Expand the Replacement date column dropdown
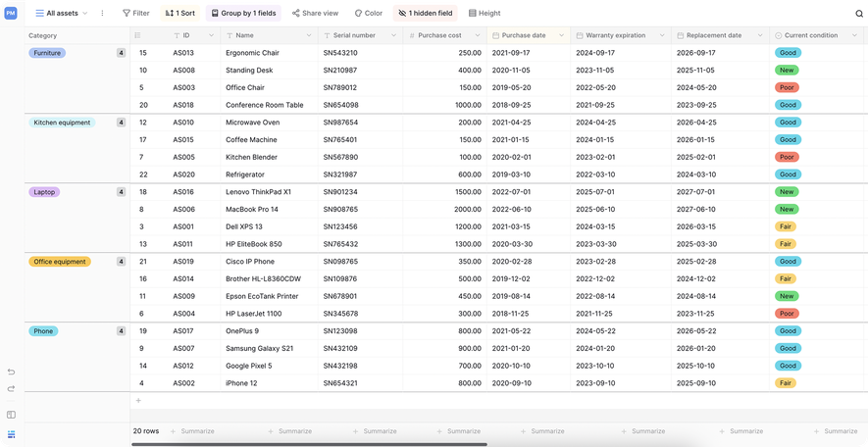The image size is (868, 447). (x=759, y=35)
